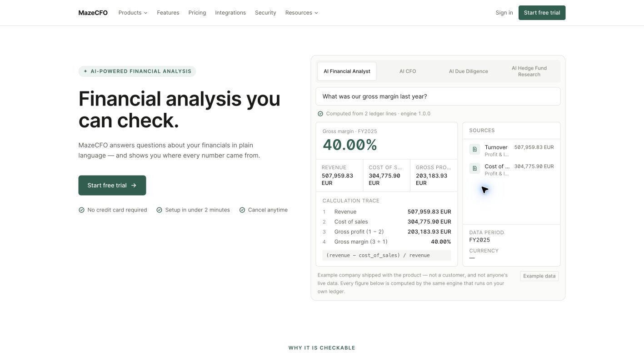
Task: Click the GROSS PRO... summary cell
Action: [x=434, y=176]
